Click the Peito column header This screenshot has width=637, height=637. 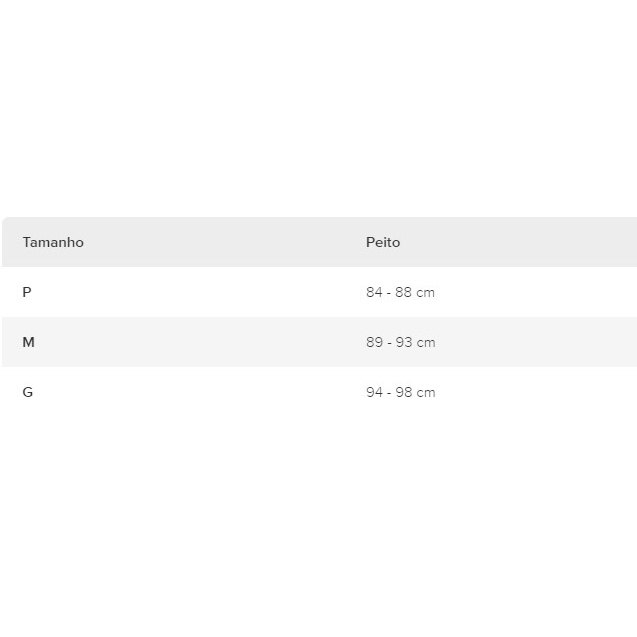(x=383, y=242)
